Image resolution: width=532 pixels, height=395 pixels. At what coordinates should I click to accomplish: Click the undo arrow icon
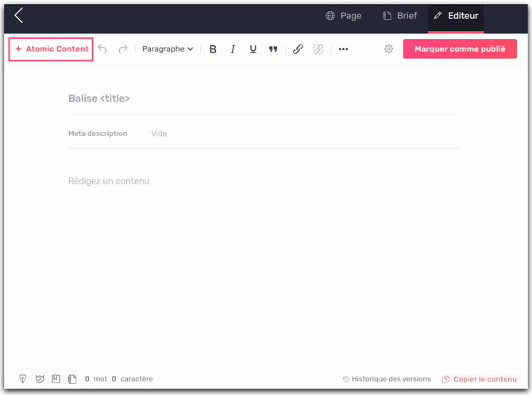click(x=102, y=49)
